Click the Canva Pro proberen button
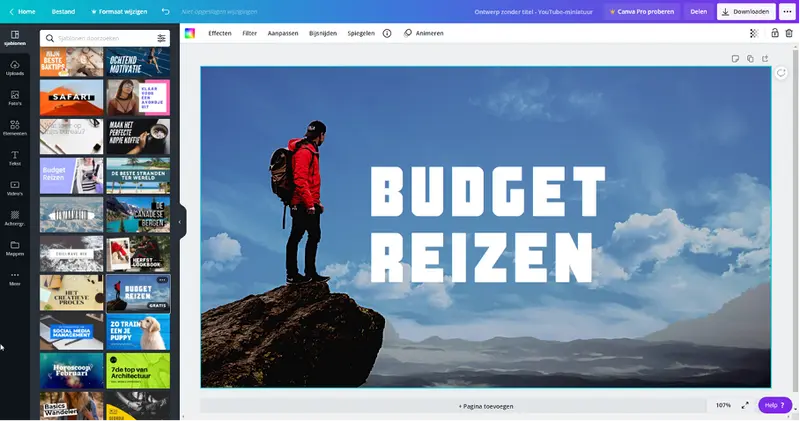The image size is (800, 421). pyautogui.click(x=642, y=11)
